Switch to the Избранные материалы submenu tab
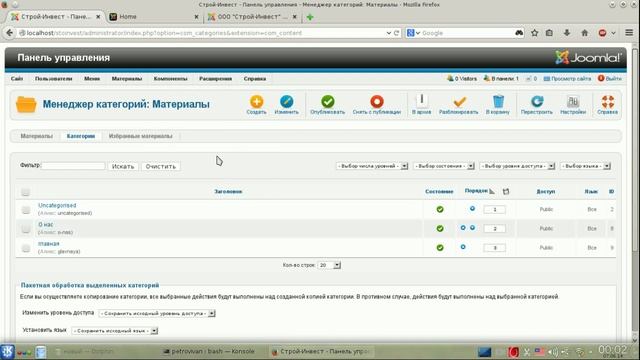Screen dimensions: 640x360 pyautogui.click(x=140, y=136)
